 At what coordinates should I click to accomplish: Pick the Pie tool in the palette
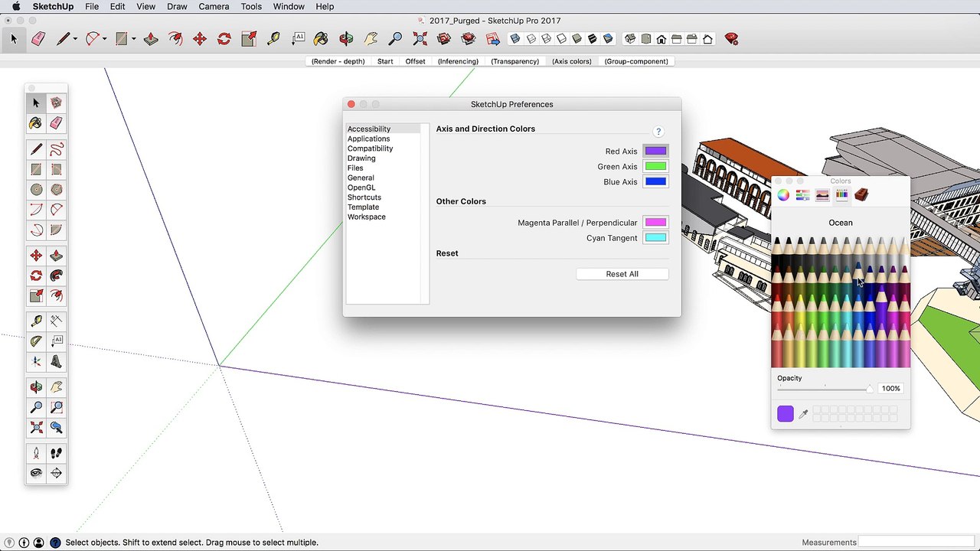56,230
